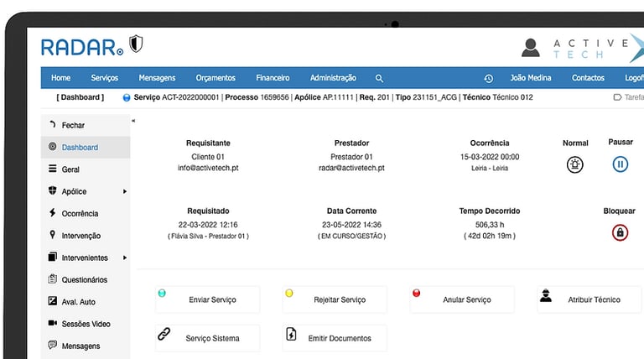Click the [ Dashboard ] breadcrumb label
This screenshot has width=644, height=359.
coord(80,97)
